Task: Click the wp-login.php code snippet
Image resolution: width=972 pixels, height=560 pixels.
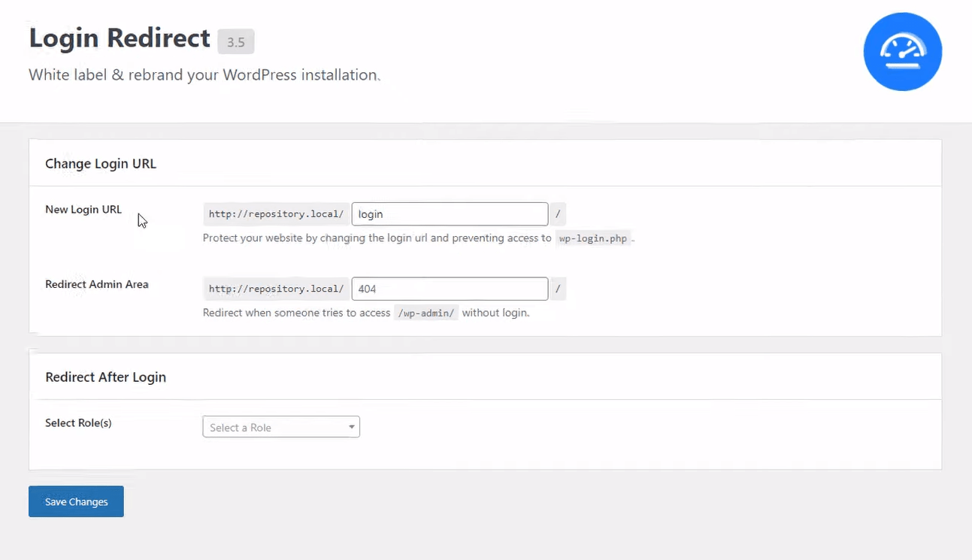Action: tap(593, 238)
